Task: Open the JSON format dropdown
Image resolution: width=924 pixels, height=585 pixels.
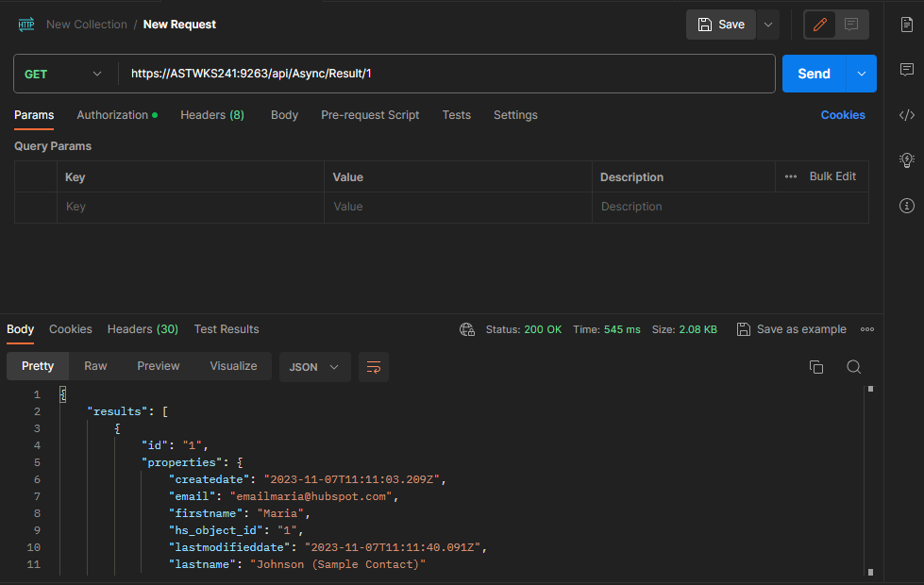Action: [x=314, y=367]
